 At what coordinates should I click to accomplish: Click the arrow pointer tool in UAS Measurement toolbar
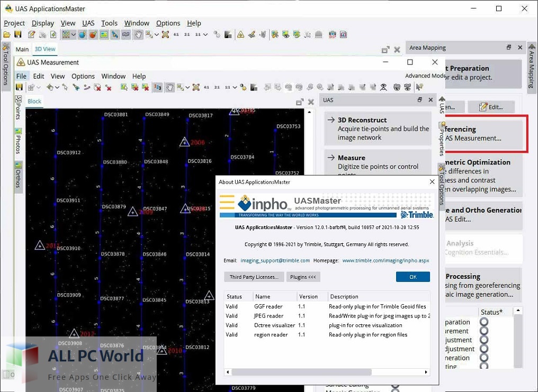65,87
